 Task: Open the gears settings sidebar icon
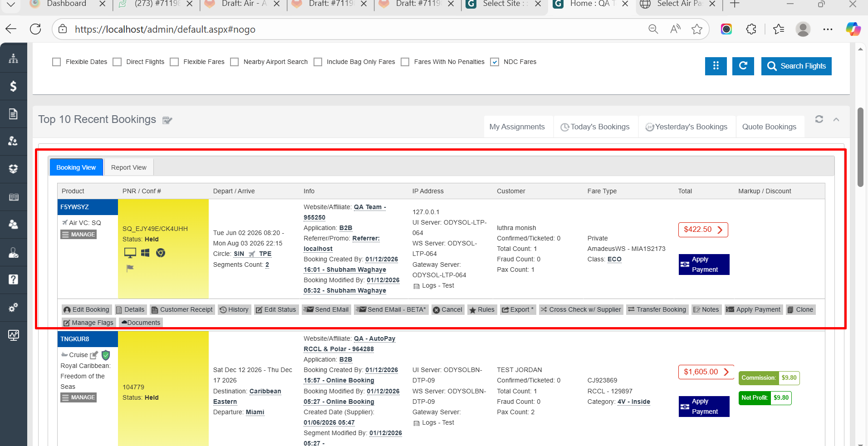click(x=13, y=307)
